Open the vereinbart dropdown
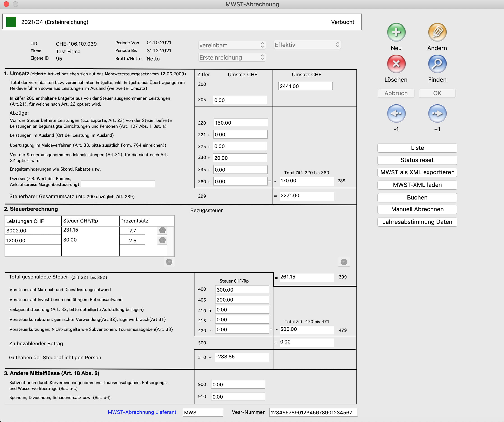Screen dimensions: 504x422 click(x=232, y=45)
